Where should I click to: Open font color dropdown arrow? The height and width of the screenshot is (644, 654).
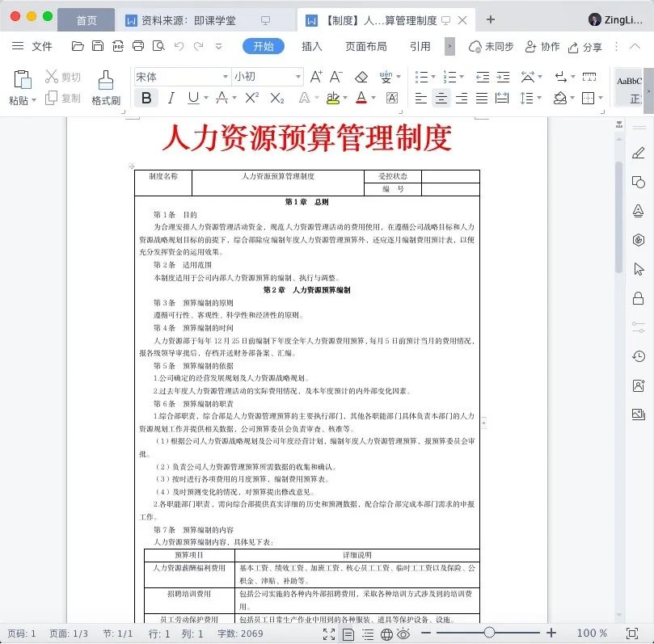coord(373,98)
